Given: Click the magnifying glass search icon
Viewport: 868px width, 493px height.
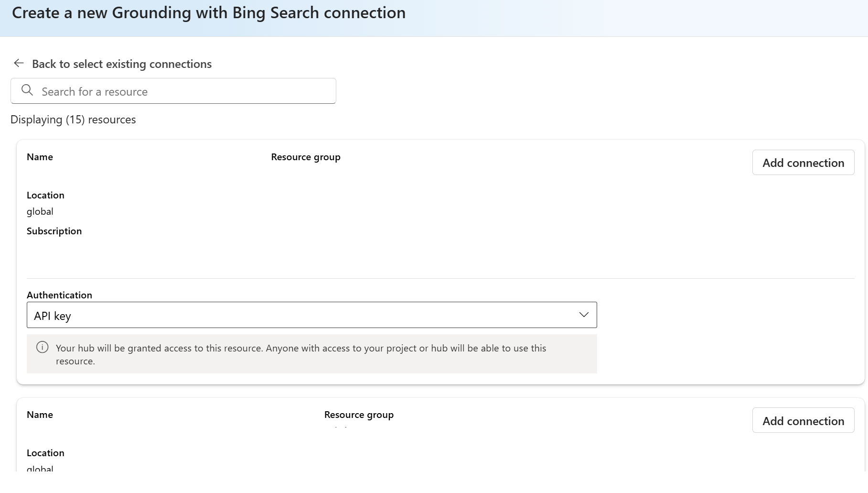Looking at the screenshot, I should pos(27,90).
